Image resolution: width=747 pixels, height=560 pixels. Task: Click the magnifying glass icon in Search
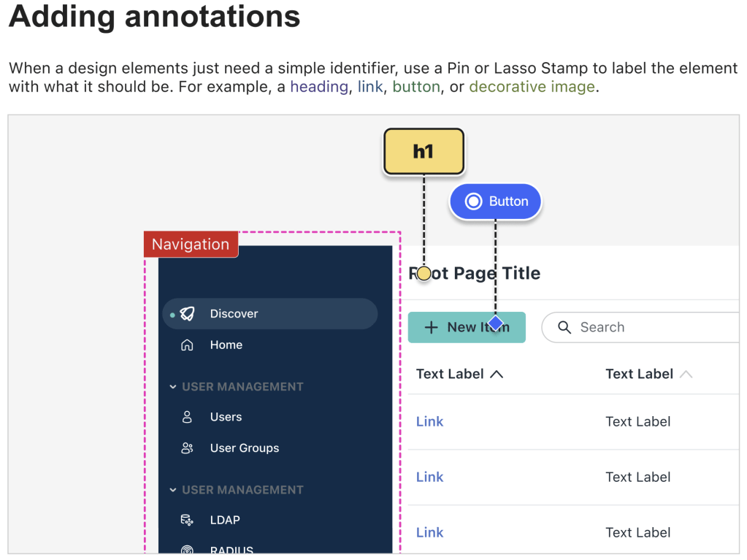coord(564,328)
